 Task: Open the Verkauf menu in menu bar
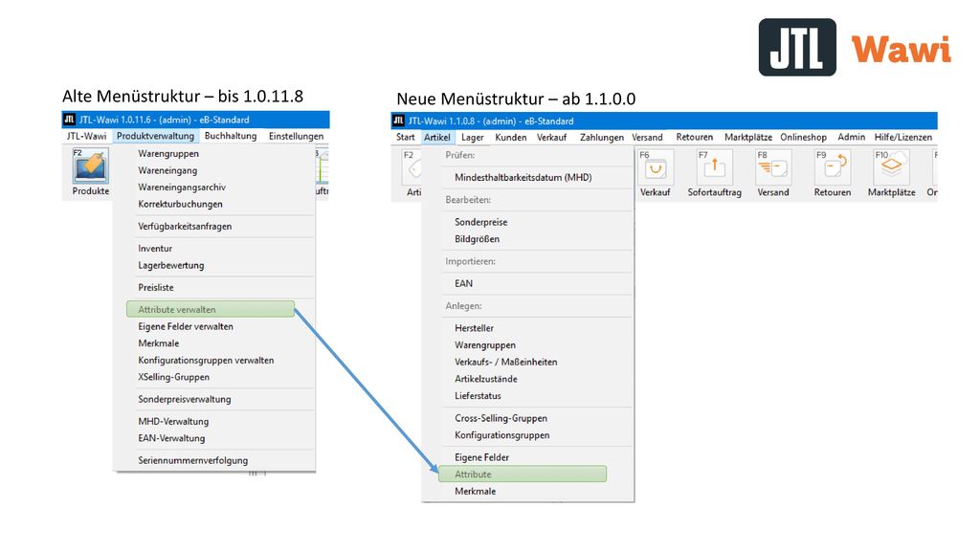point(552,137)
